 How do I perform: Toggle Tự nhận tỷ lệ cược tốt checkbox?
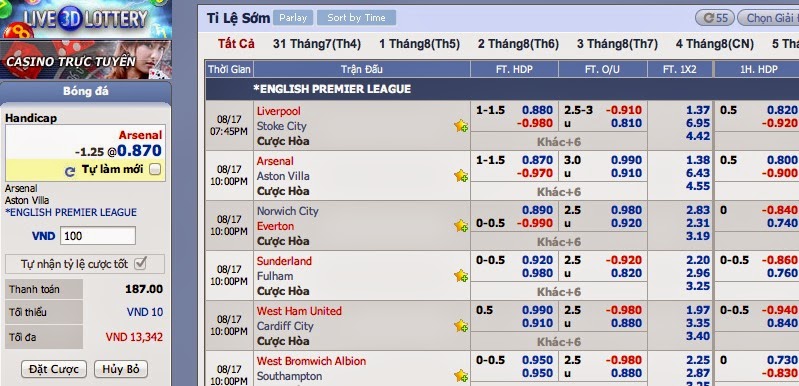141,264
